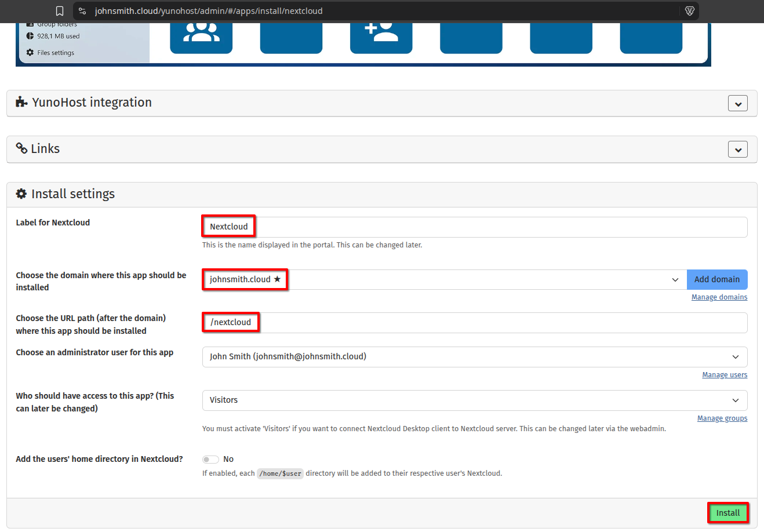Click the bookmark icon beside the address bar
This screenshot has height=532, width=764.
click(60, 11)
